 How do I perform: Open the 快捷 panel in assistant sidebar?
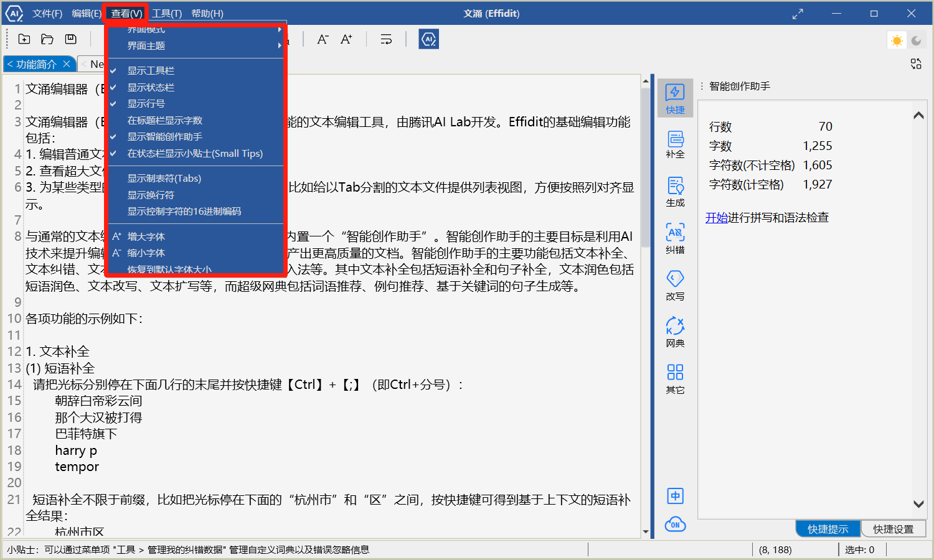click(675, 99)
